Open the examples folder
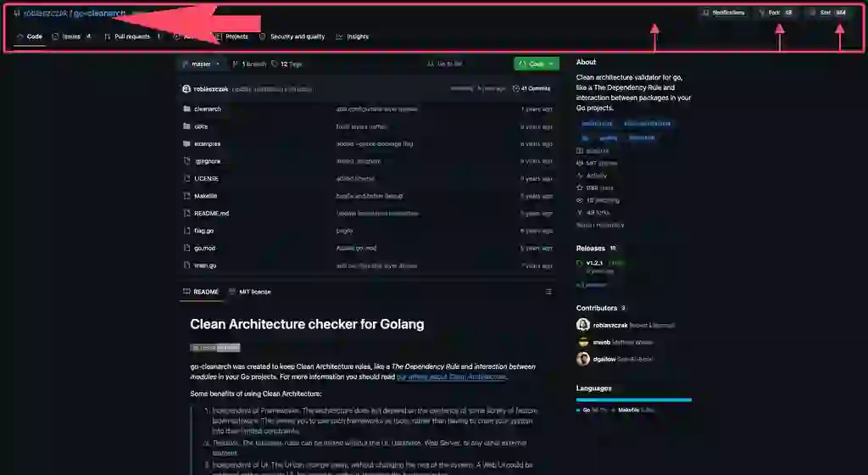This screenshot has height=475, width=868. point(207,144)
